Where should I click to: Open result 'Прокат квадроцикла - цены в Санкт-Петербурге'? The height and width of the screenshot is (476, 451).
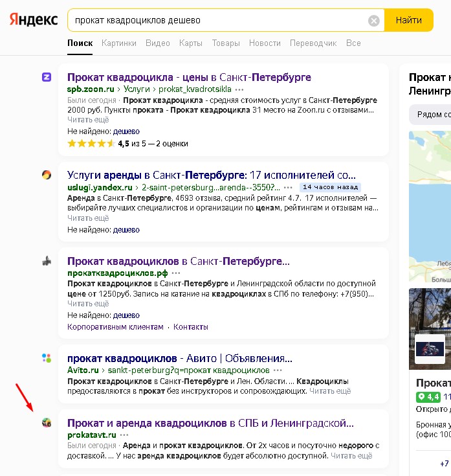(x=189, y=78)
